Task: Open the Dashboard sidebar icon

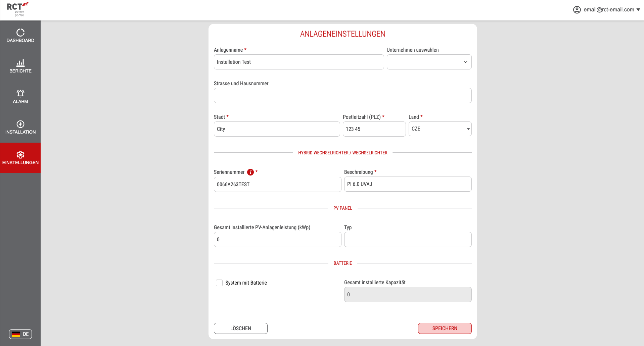Action: pos(20,33)
